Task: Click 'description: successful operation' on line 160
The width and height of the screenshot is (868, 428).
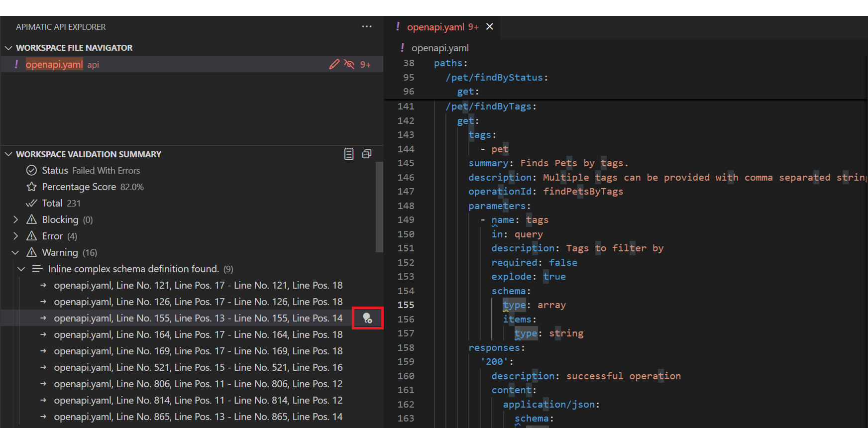Action: click(586, 376)
